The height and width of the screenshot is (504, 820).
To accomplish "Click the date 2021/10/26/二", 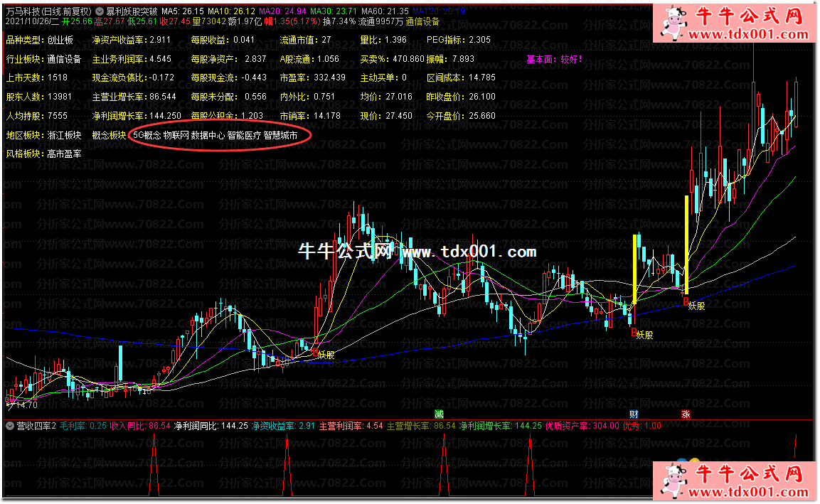I will tap(33, 21).
